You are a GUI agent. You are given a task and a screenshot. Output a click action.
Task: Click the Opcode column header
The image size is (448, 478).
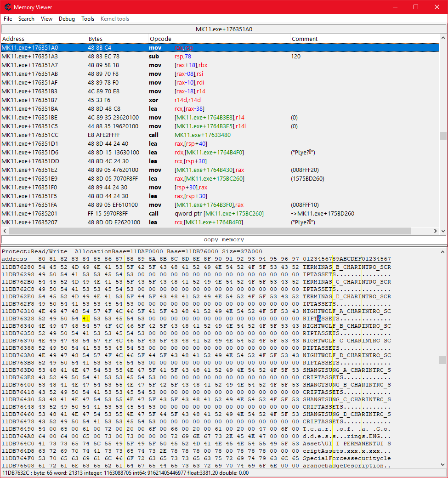pyautogui.click(x=219, y=39)
